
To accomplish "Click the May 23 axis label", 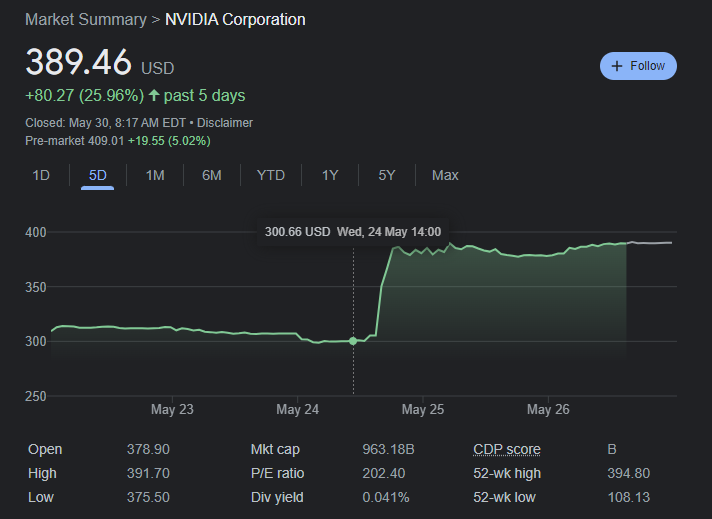I will click(x=172, y=410).
